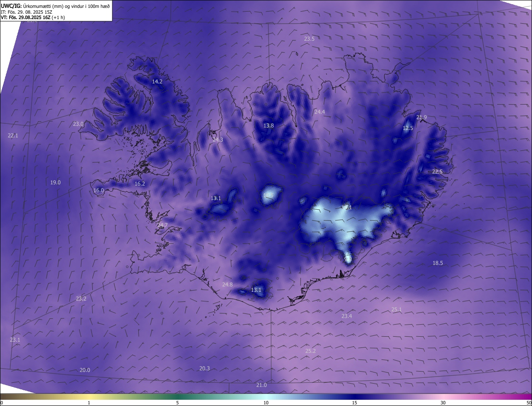Viewport: 532px width, 406px height.
Task: Click the 5 tick on the colour scale
Action: tap(177, 403)
